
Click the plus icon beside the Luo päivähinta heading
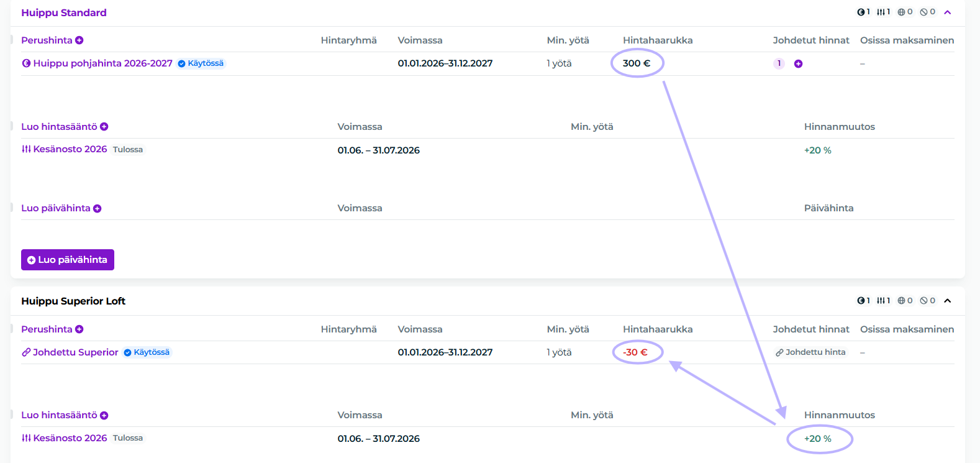tap(98, 209)
